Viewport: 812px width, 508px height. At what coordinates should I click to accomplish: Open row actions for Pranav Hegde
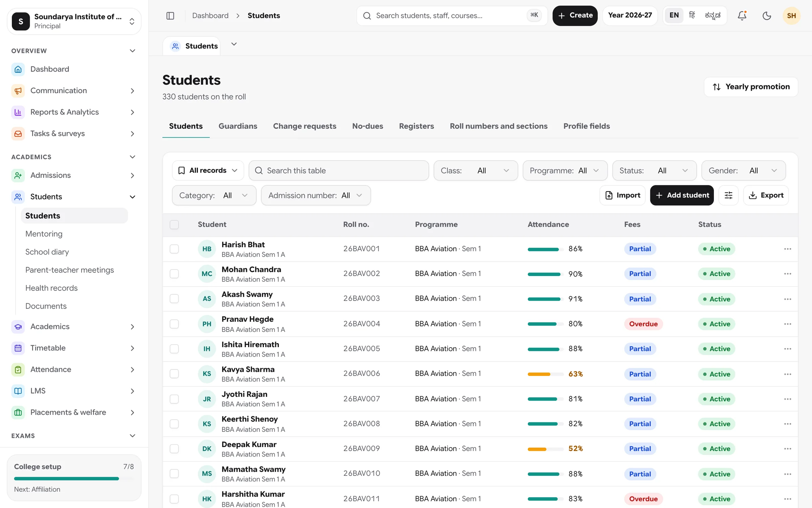(788, 324)
